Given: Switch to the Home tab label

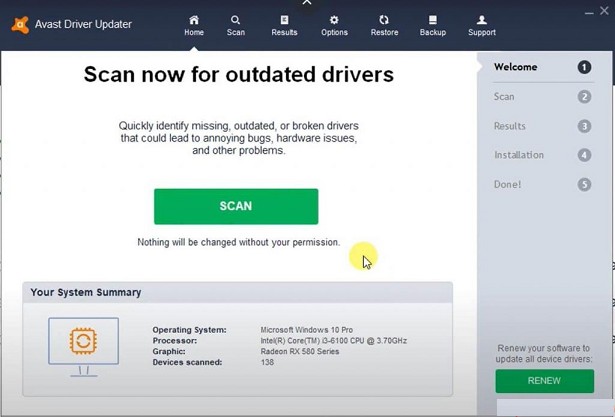Looking at the screenshot, I should point(194,32).
